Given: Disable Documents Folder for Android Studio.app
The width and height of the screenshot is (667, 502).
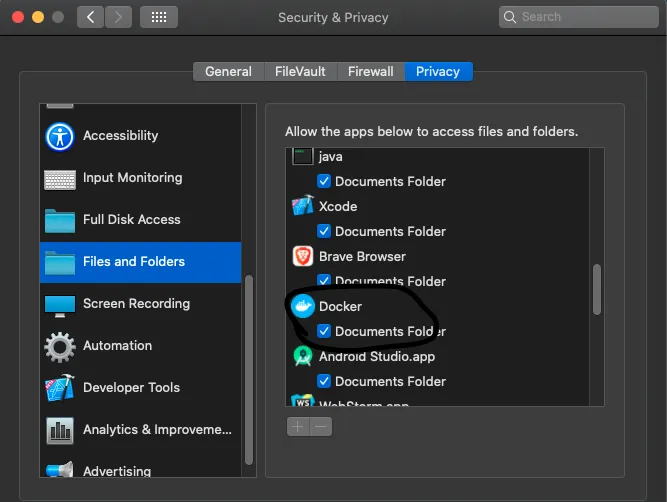Looking at the screenshot, I should (324, 381).
